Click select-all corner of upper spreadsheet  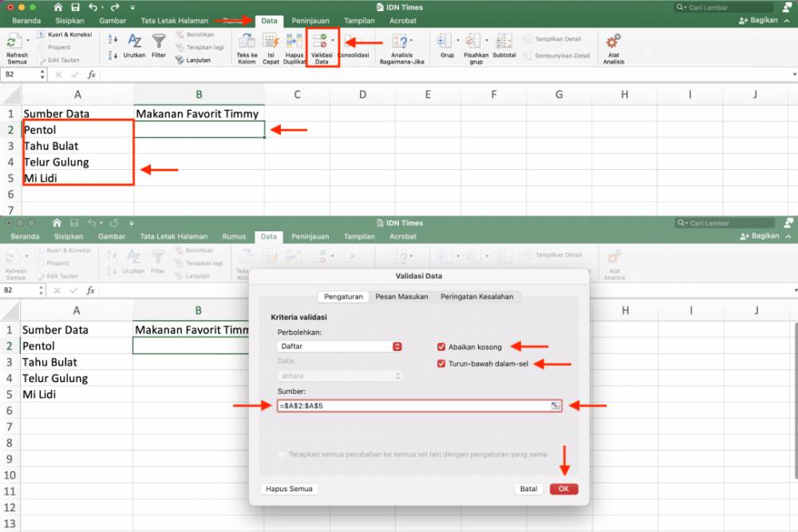tap(11, 95)
